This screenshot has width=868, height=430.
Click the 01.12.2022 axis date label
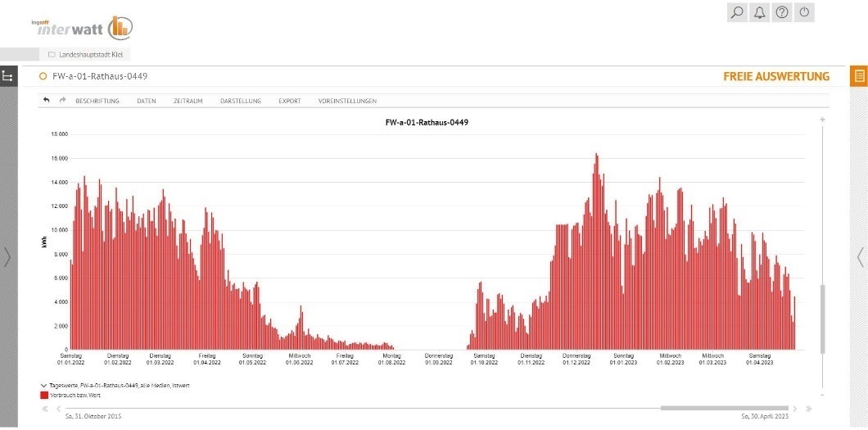point(576,363)
